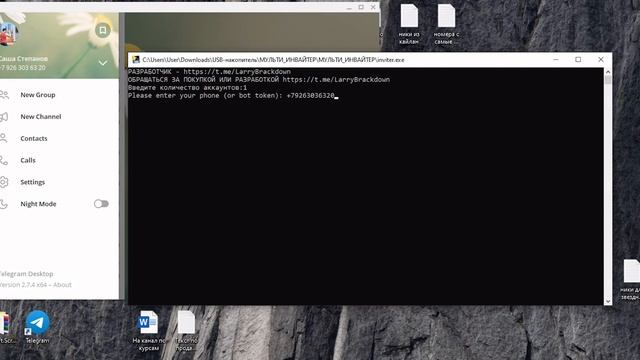Expand account list chevron in Telegram menu

point(103,63)
